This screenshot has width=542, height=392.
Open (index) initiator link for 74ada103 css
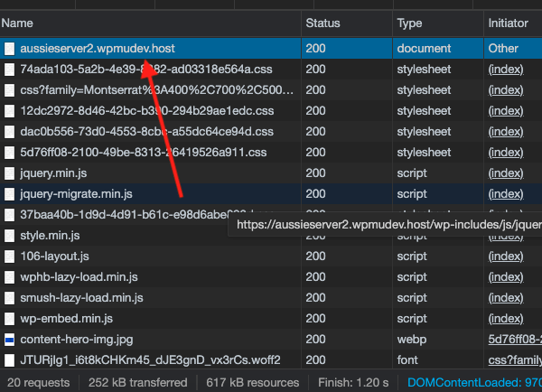point(506,70)
